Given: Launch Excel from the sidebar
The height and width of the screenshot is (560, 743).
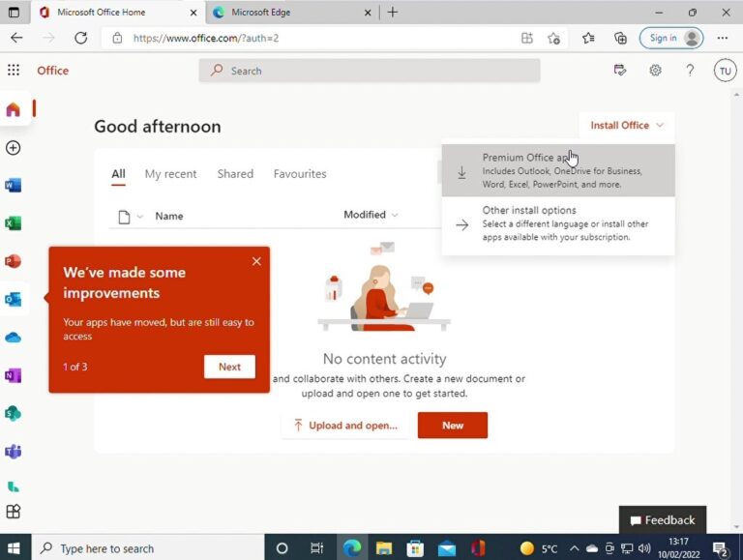Looking at the screenshot, I should point(14,223).
